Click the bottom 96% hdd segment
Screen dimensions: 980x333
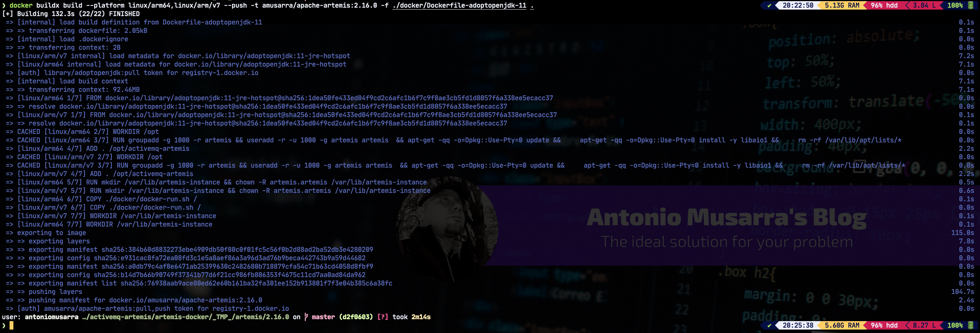[x=884, y=325]
